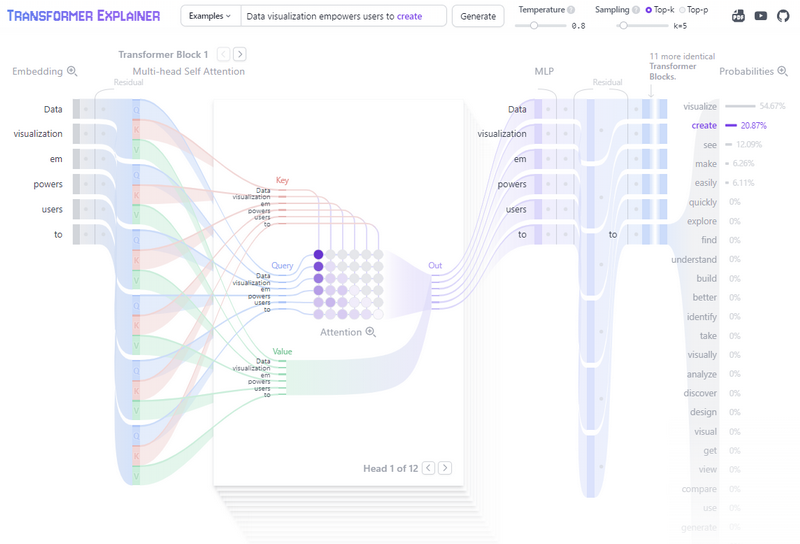Show next attention head
The height and width of the screenshot is (544, 800).
445,468
